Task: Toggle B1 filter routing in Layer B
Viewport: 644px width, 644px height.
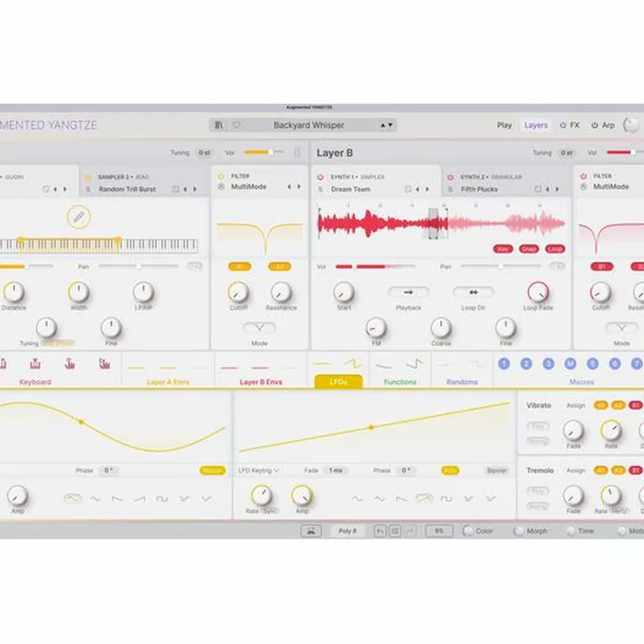Action: [602, 267]
